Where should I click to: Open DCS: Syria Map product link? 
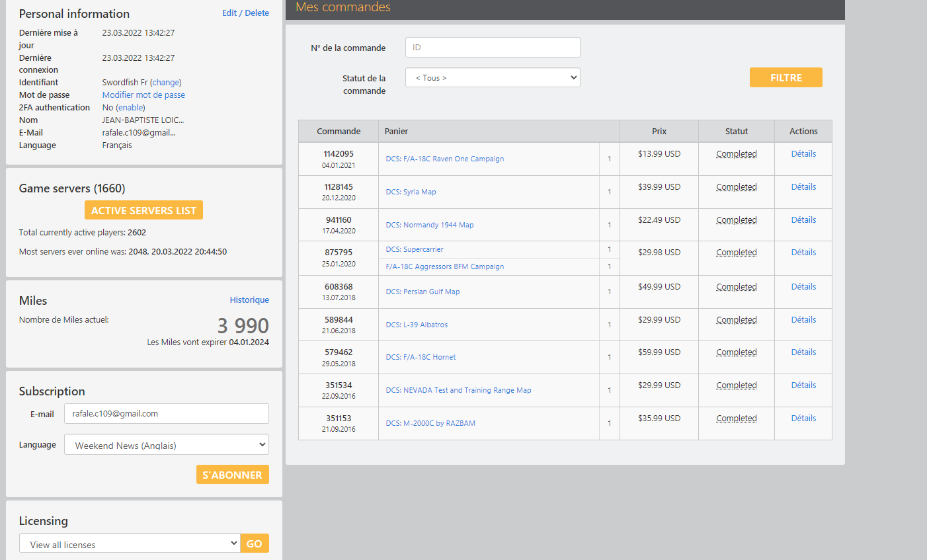click(x=411, y=192)
